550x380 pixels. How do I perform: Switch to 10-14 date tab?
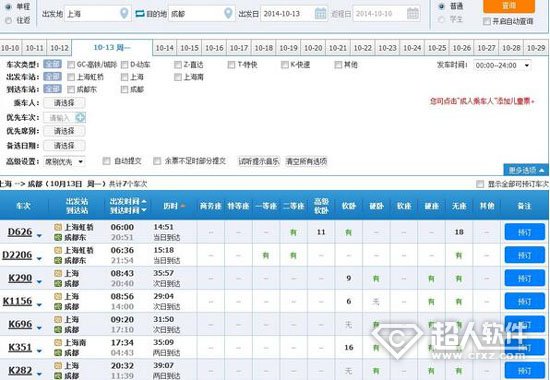pos(165,48)
